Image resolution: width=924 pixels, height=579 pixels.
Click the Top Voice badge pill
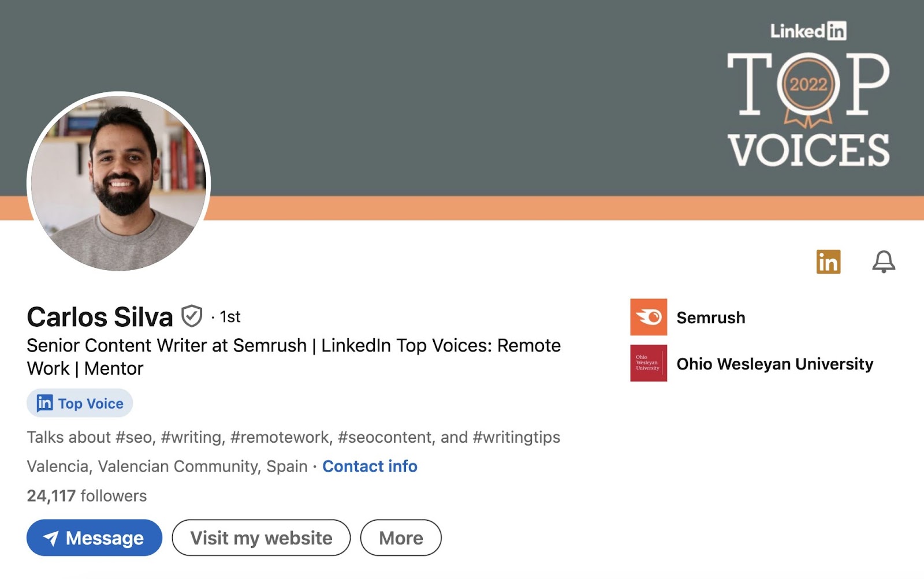[80, 403]
